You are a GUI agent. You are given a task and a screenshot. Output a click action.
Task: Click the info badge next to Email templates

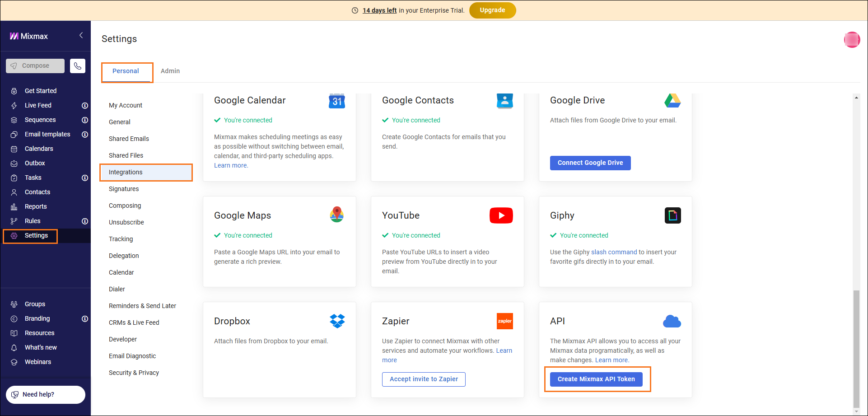[84, 135]
